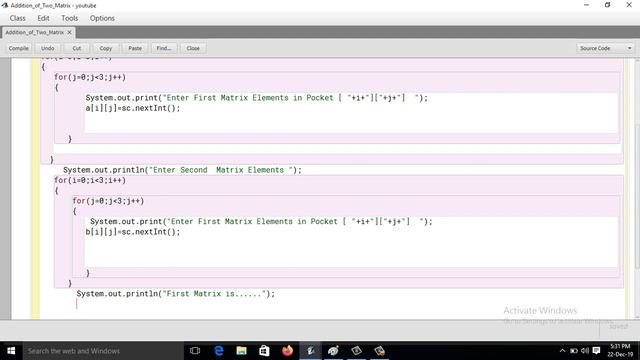The image size is (640, 360).
Task: Open the Class menu
Action: pos(18,18)
